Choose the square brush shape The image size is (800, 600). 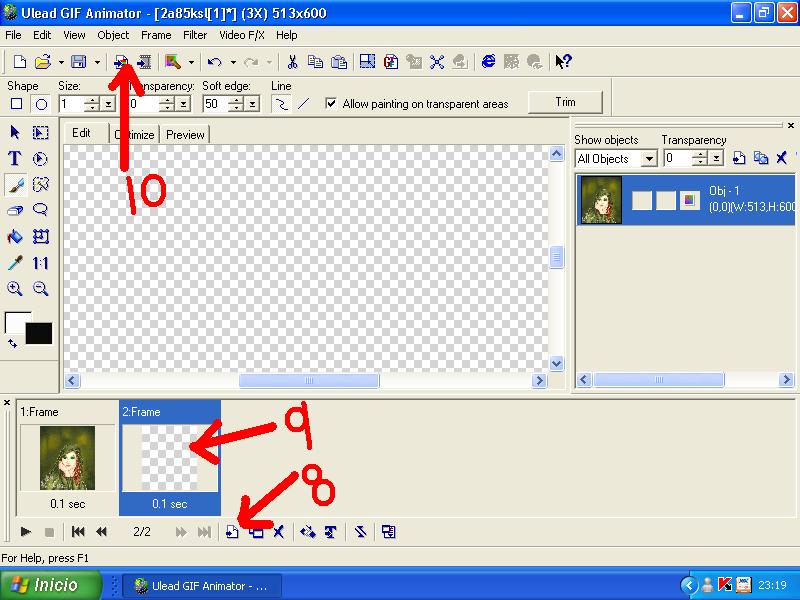(16, 104)
